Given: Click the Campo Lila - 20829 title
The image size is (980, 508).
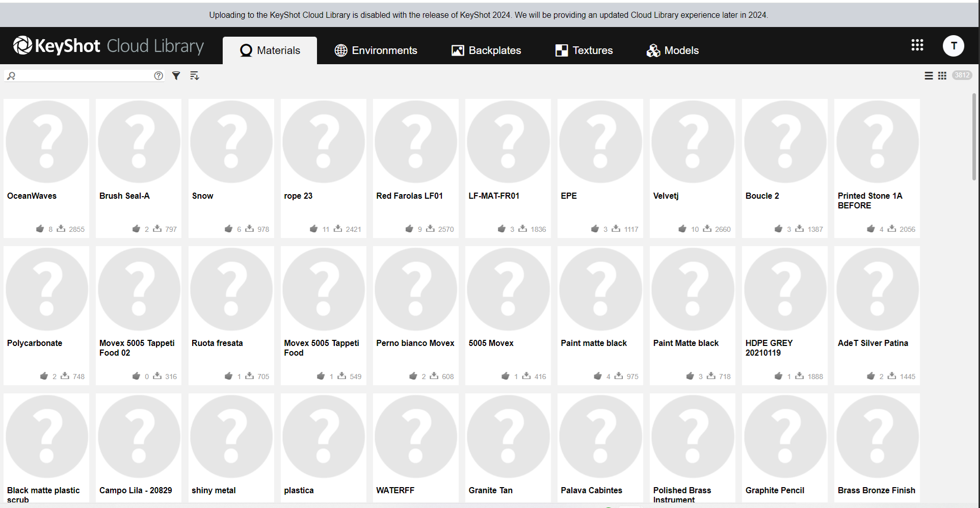Looking at the screenshot, I should pos(136,490).
